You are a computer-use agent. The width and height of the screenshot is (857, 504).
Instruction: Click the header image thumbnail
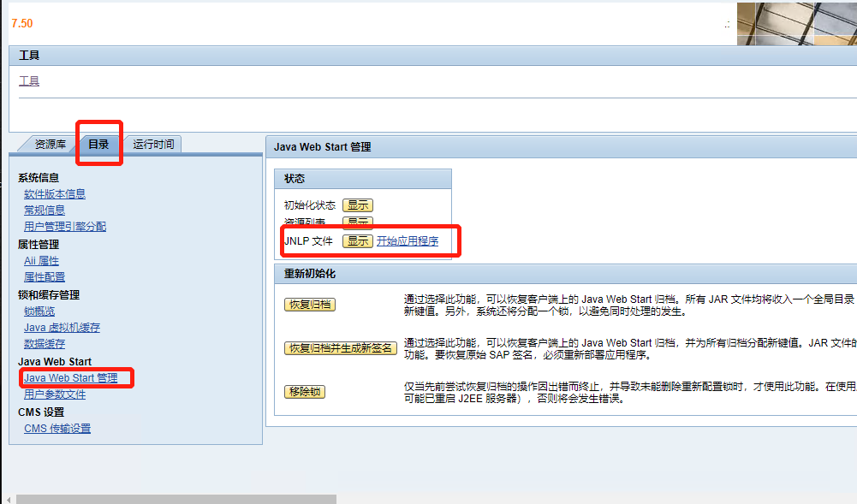797,24
